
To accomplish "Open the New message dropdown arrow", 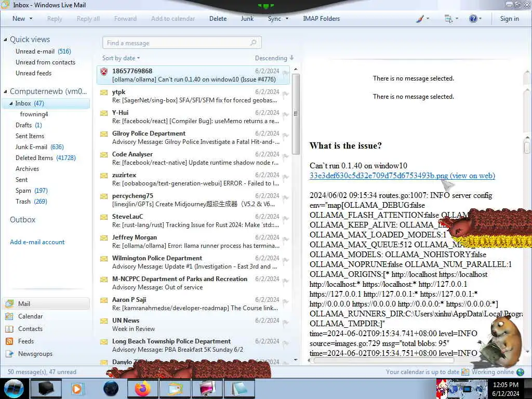I will [x=31, y=19].
